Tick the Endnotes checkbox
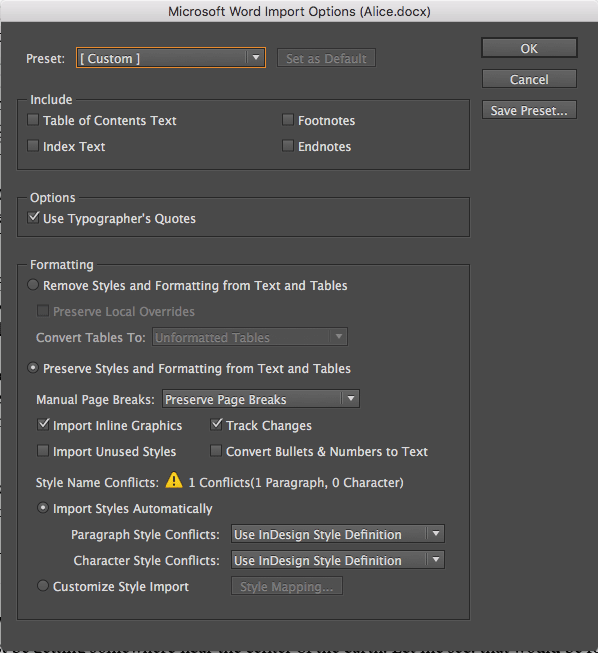 point(288,146)
